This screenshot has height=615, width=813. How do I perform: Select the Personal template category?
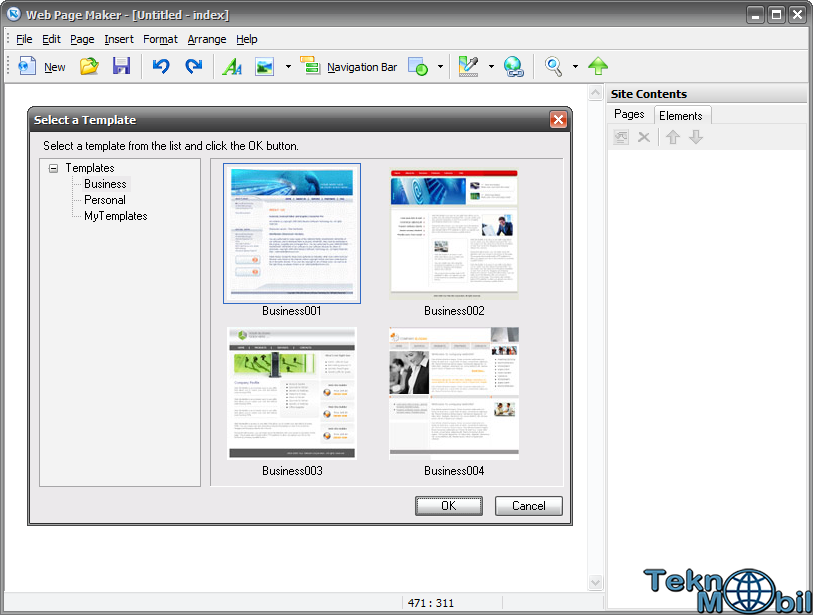pyautogui.click(x=105, y=200)
